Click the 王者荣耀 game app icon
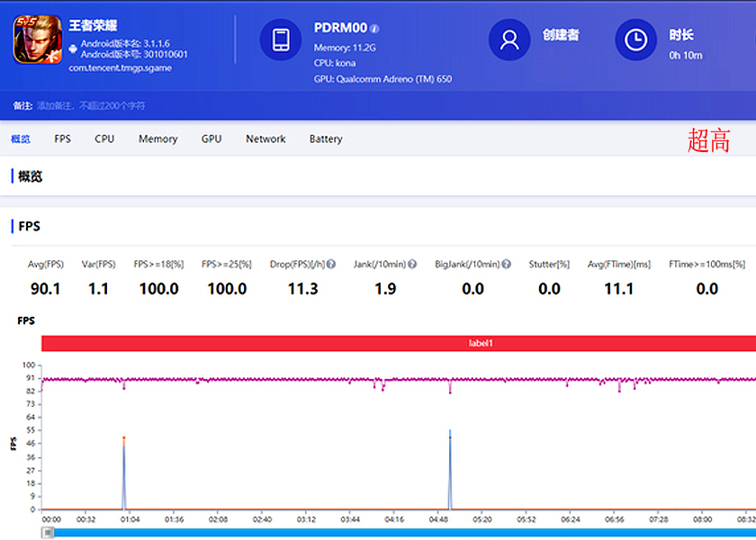 tap(38, 41)
